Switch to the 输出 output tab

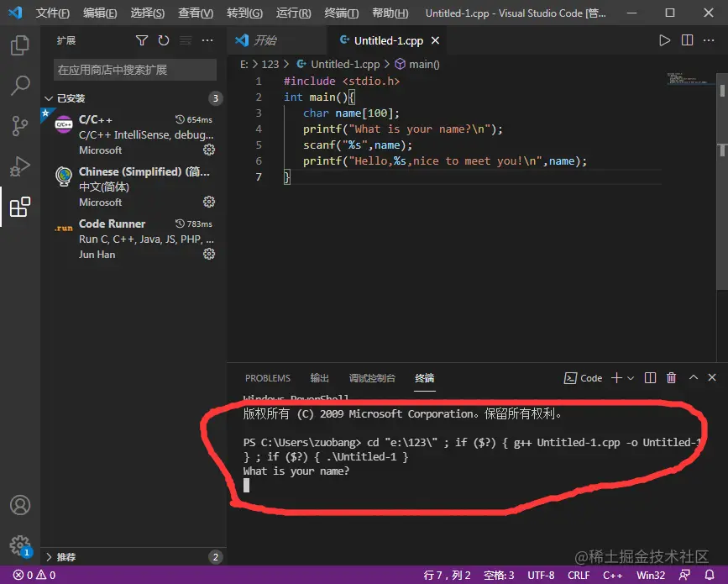(x=319, y=378)
